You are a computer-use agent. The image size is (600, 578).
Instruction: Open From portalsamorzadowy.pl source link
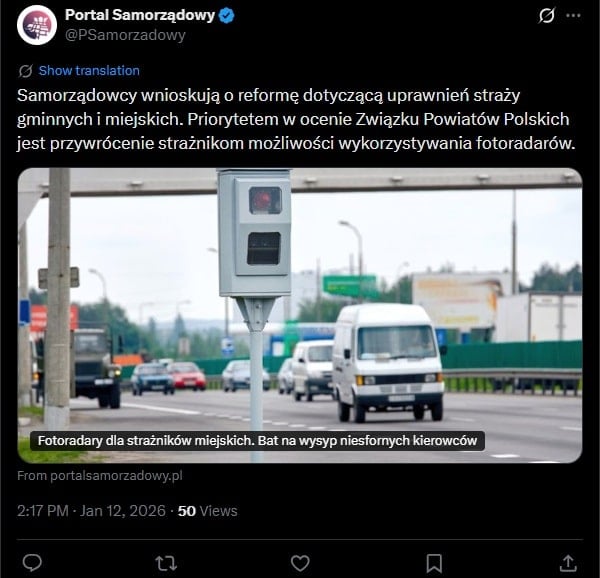100,475
